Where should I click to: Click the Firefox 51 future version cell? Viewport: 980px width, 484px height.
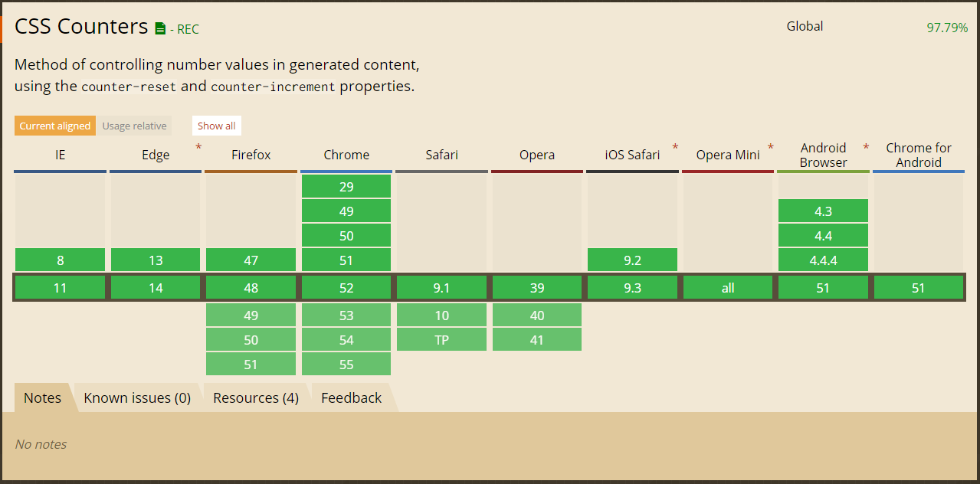click(x=251, y=364)
